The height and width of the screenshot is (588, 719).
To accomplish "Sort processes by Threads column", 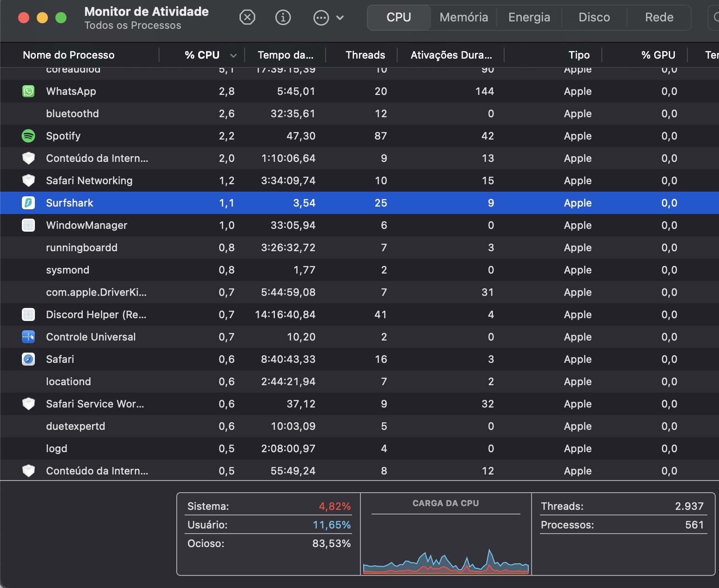I will pyautogui.click(x=365, y=55).
